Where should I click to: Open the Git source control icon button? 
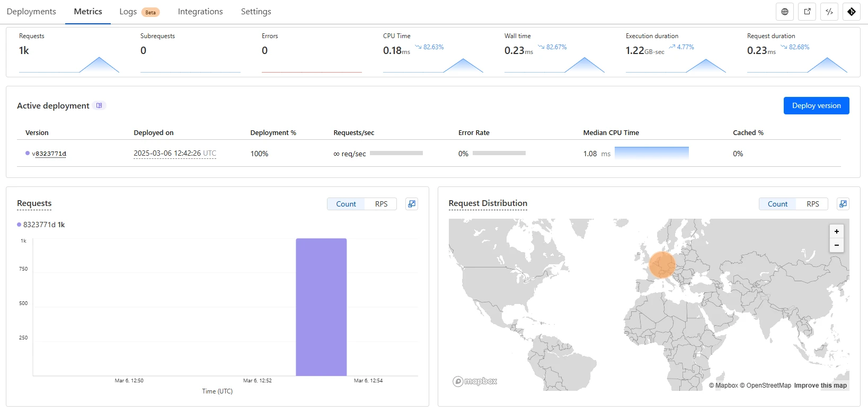coord(852,12)
